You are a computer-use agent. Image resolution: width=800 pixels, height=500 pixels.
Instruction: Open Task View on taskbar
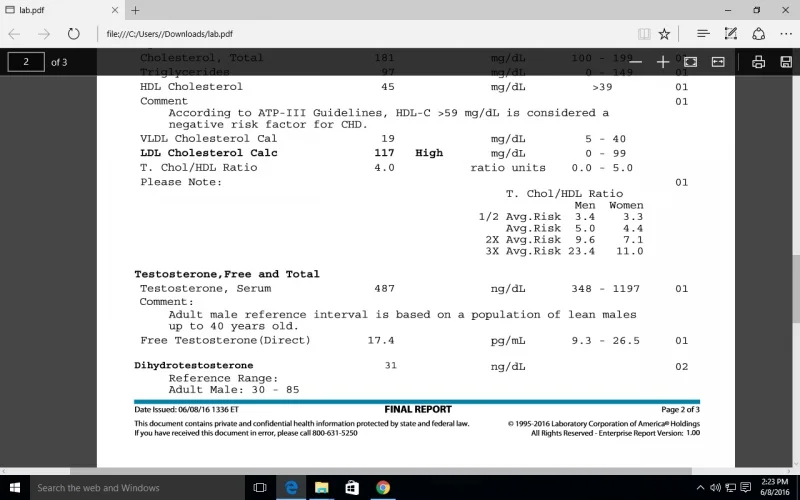coord(260,488)
